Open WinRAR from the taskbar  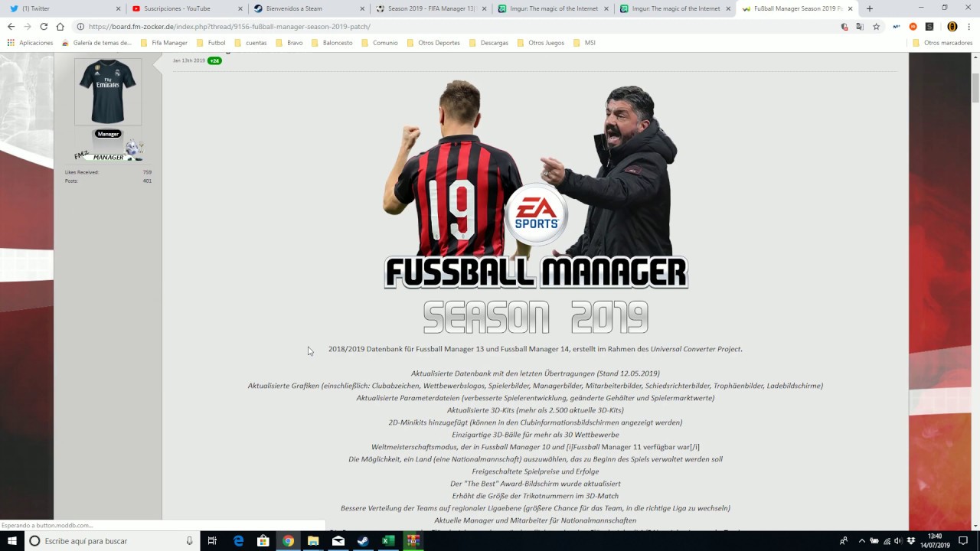click(x=413, y=541)
